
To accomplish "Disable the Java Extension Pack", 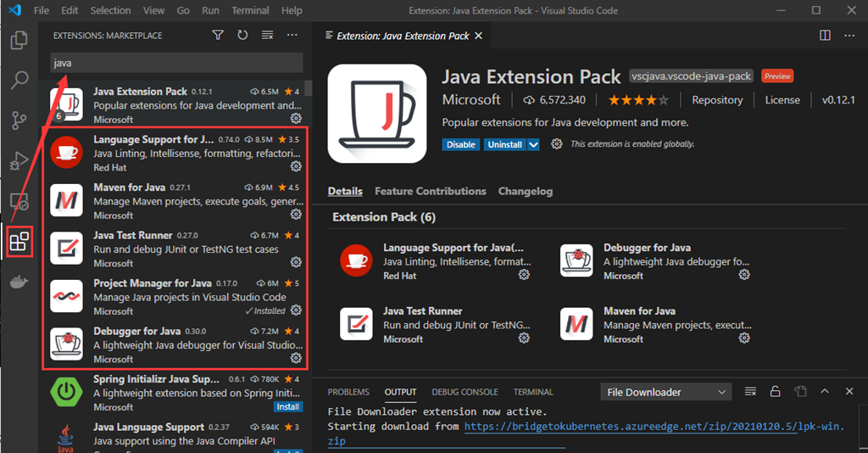I will (x=460, y=144).
